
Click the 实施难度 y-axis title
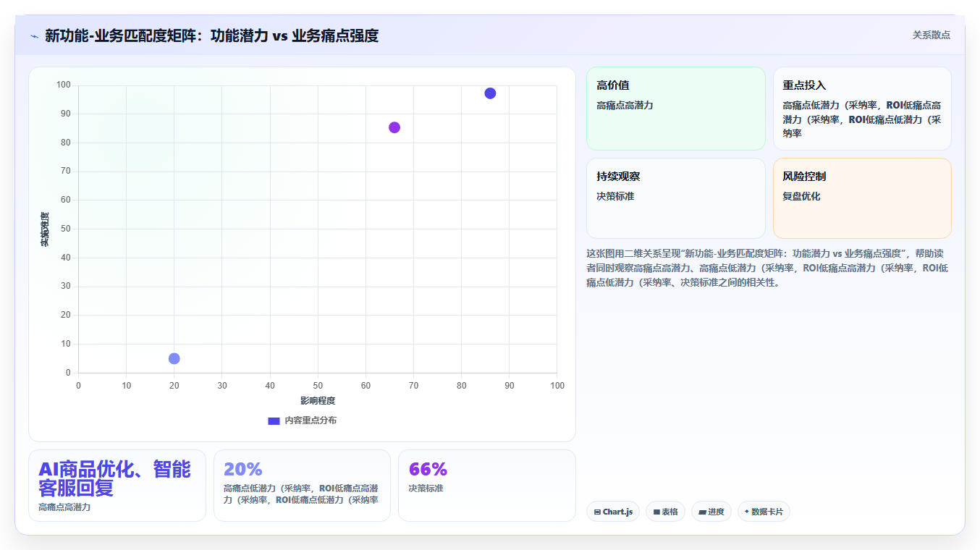[45, 229]
